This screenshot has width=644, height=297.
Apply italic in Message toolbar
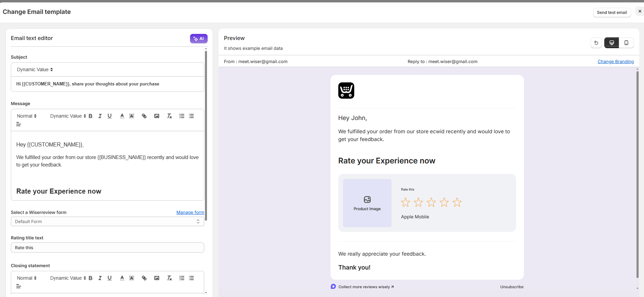click(x=100, y=116)
